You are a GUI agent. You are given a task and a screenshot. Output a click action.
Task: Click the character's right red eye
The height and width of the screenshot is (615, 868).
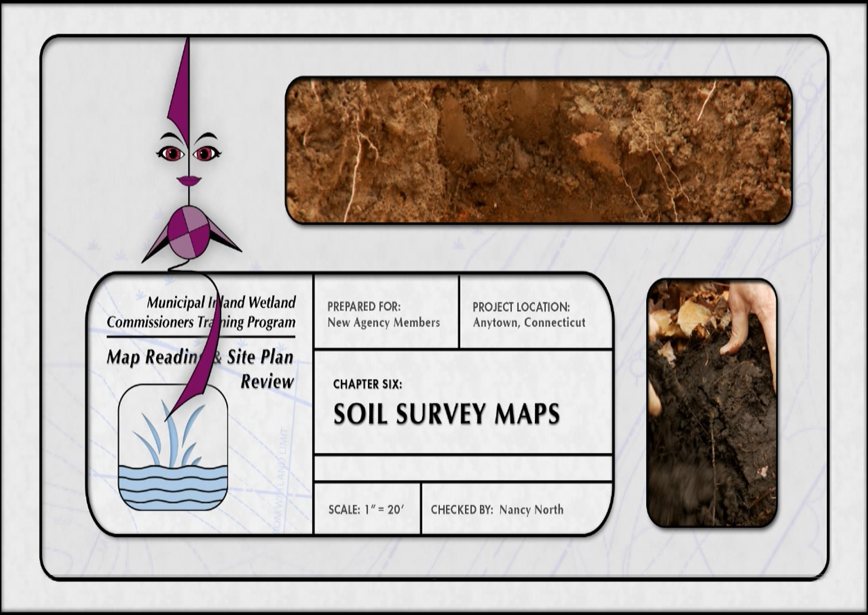pyautogui.click(x=205, y=153)
